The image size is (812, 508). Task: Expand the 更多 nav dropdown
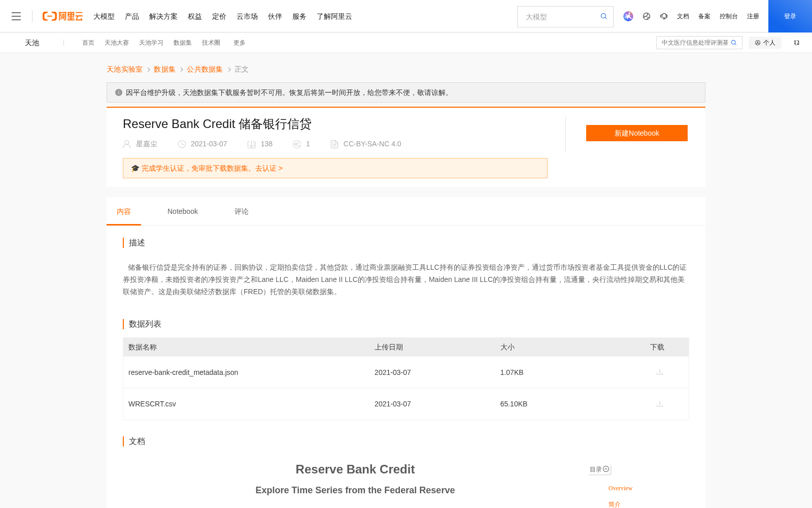point(240,43)
